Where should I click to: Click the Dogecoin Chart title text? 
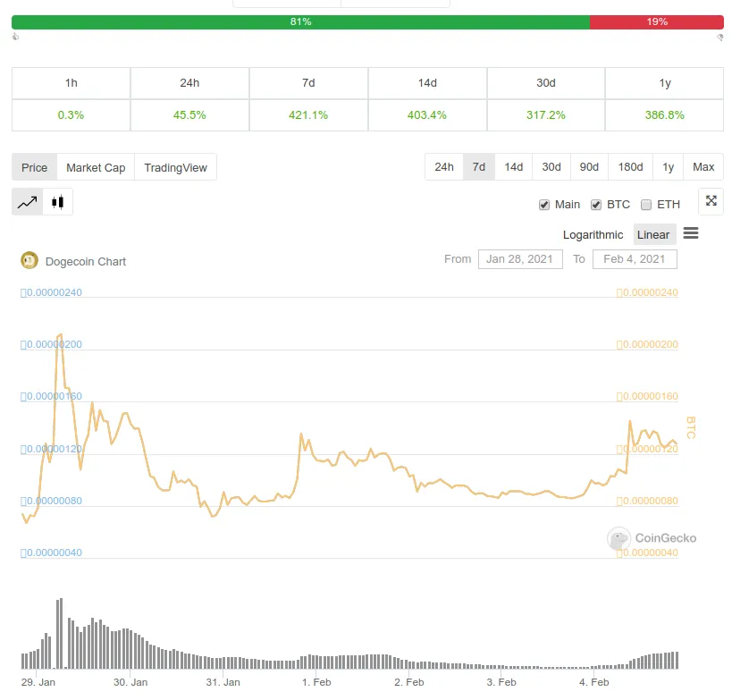pos(86,262)
